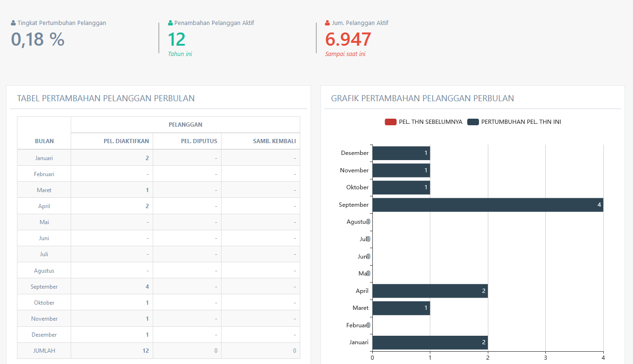
Task: Click the red legend color swatch
Action: (x=391, y=122)
